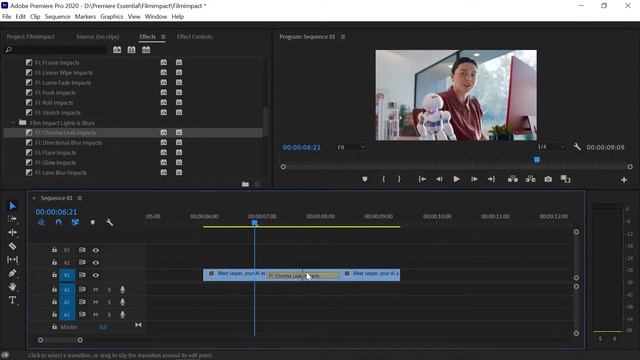
Task: Open playback resolution 1/4 dropdown
Action: pyautogui.click(x=551, y=147)
